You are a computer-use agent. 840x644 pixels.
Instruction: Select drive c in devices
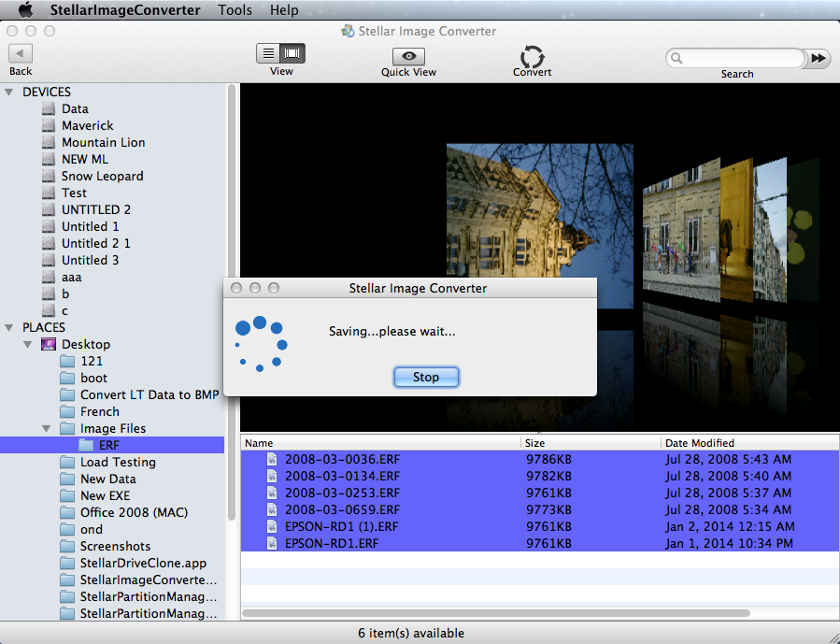click(49, 310)
